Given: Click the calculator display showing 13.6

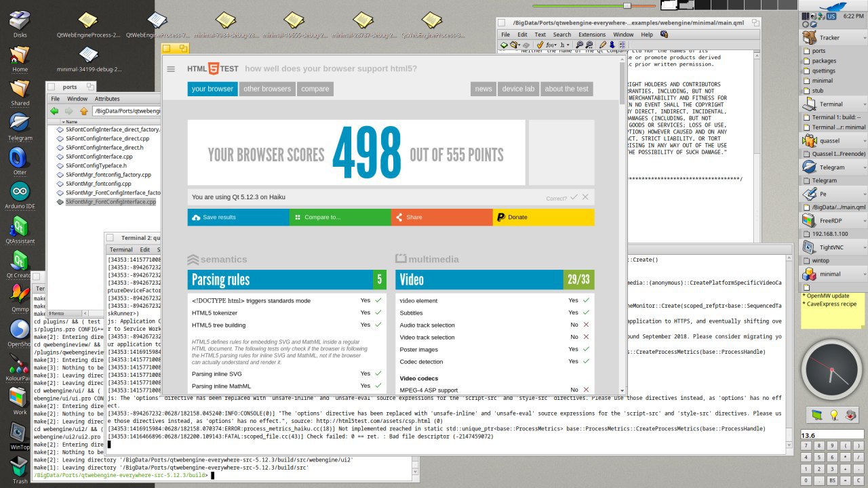Looking at the screenshot, I should tap(833, 435).
